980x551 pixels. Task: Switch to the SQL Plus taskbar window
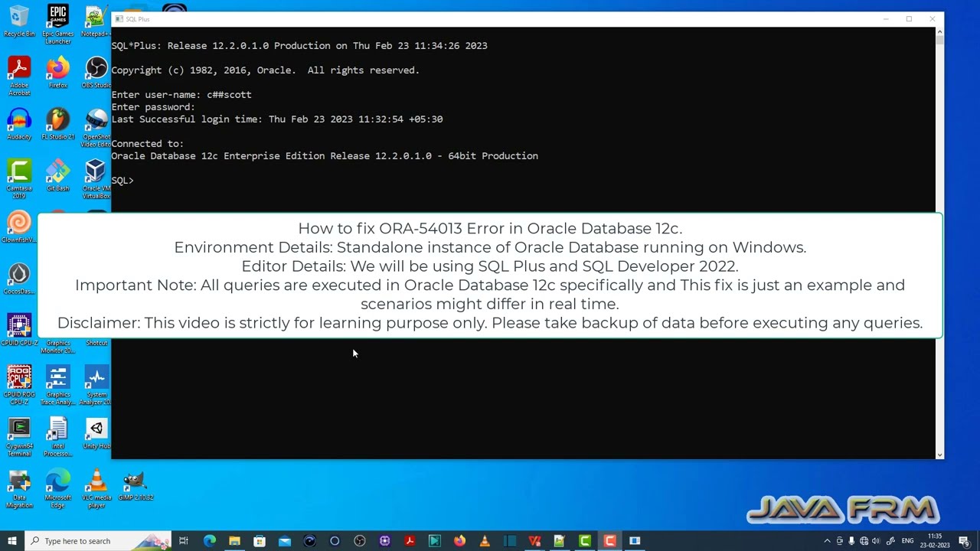pyautogui.click(x=635, y=541)
